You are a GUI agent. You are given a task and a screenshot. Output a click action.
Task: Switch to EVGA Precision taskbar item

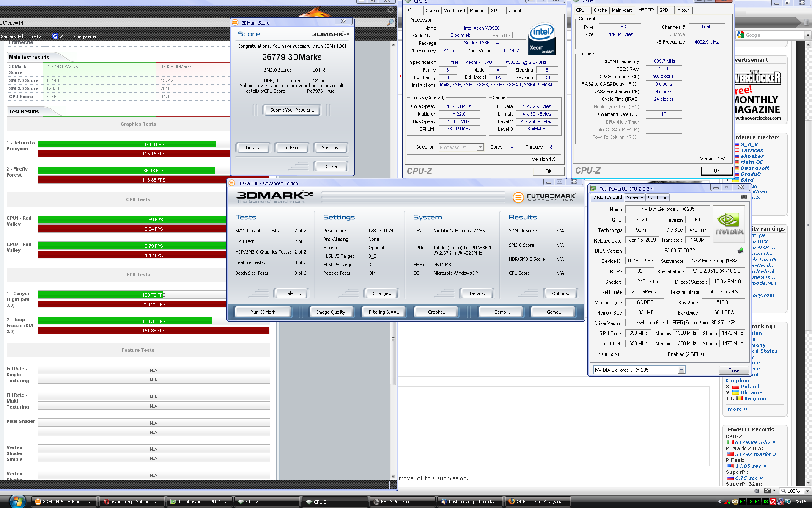[x=402, y=502]
